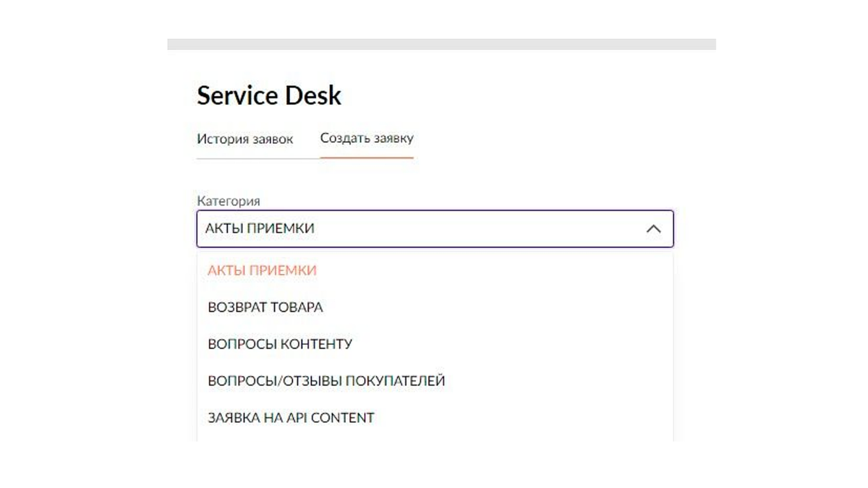
Task: Click the gray underline below История заявок
Action: [258, 158]
